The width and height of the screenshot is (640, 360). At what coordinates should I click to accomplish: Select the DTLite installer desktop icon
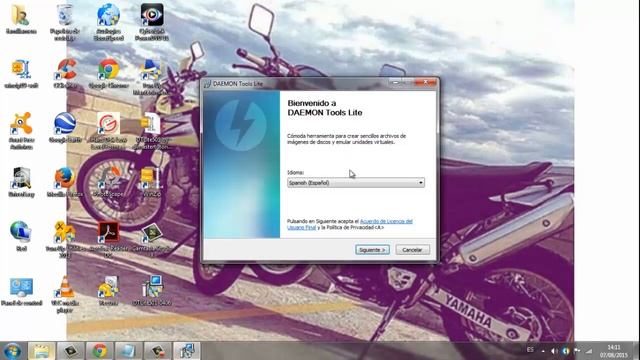coord(152,291)
